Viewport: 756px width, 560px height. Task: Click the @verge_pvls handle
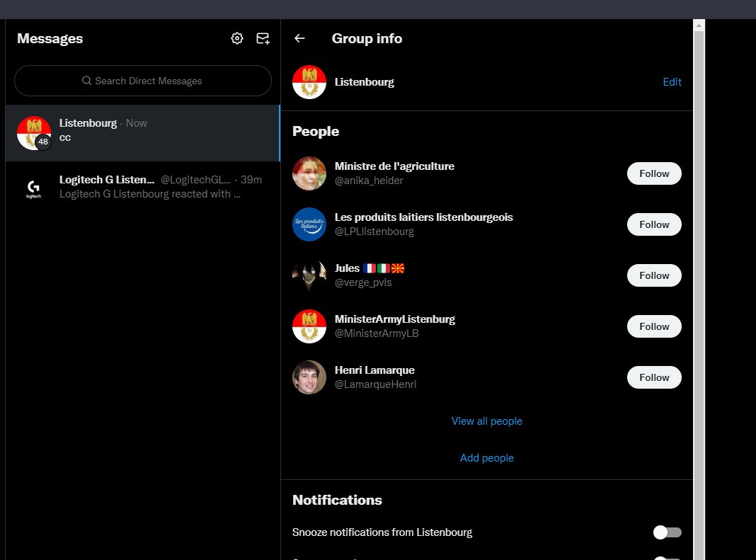point(363,282)
